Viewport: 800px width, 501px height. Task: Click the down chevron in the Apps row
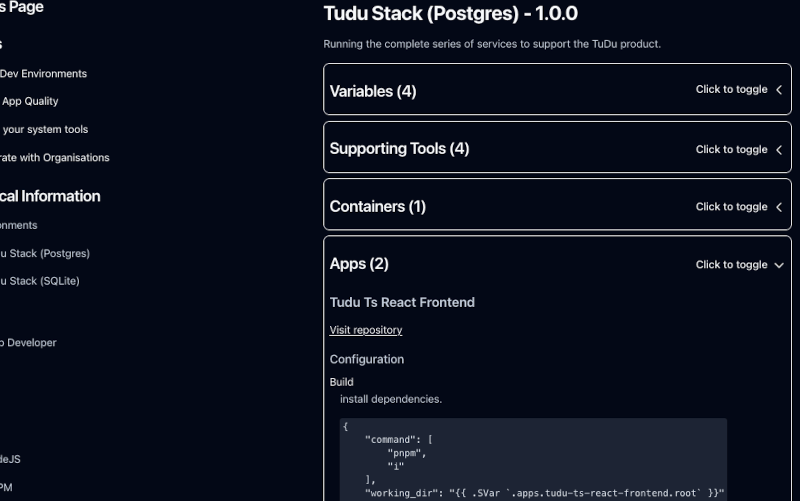point(779,265)
